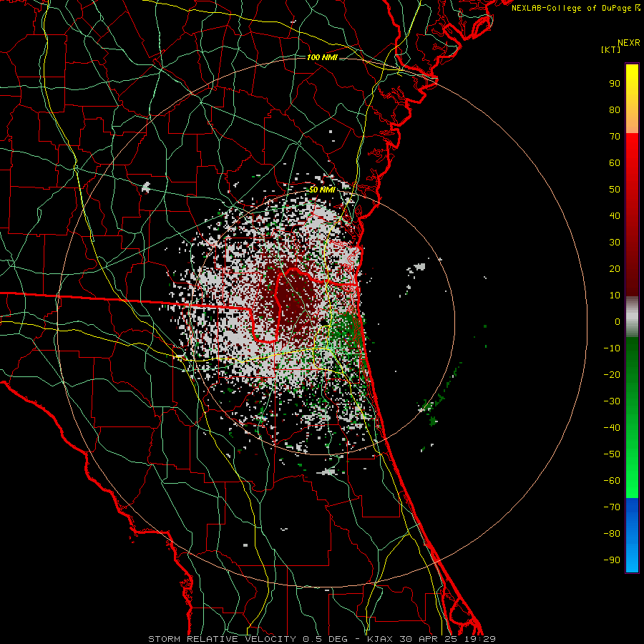644x644 pixels.
Task: Click the 40 value on the velocity scale
Action: pyautogui.click(x=615, y=216)
